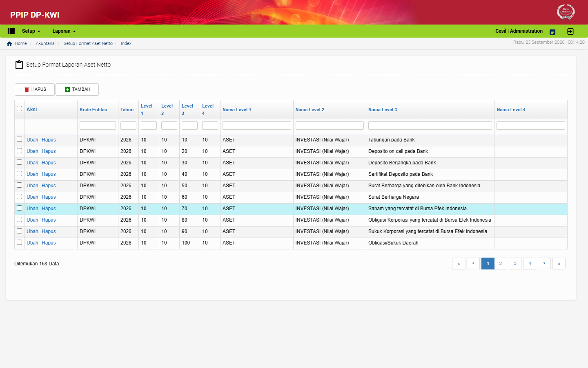Check the row for Deposito Berjangka pada Bank
The width and height of the screenshot is (588, 368).
[x=19, y=162]
